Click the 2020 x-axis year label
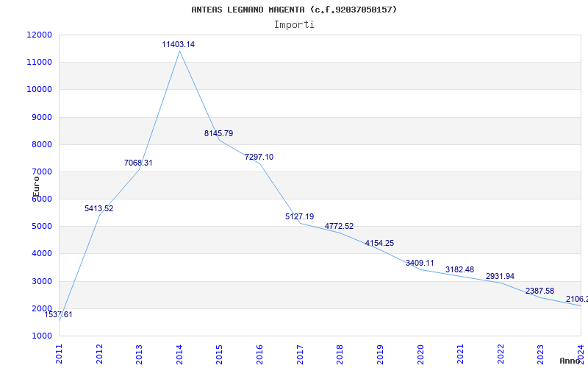The image size is (588, 368). click(420, 354)
